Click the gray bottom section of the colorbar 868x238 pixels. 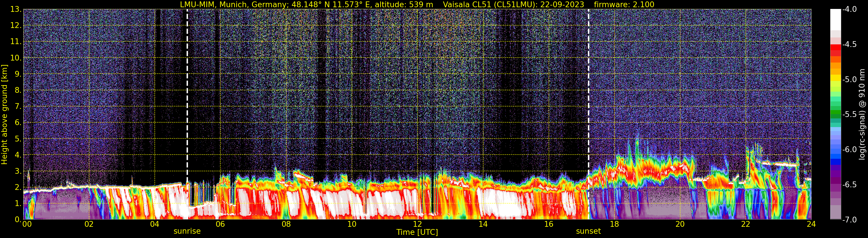(835, 212)
